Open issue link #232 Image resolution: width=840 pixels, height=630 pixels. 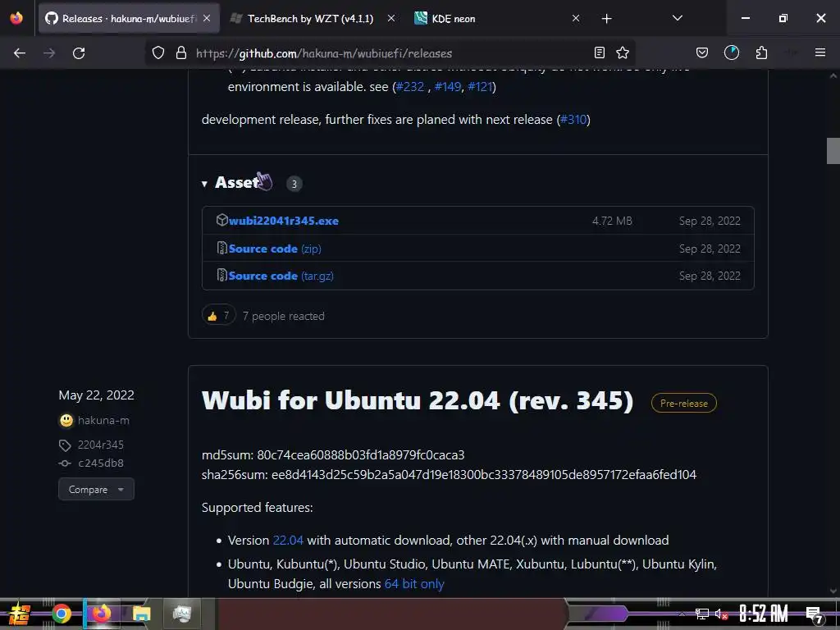click(x=410, y=87)
